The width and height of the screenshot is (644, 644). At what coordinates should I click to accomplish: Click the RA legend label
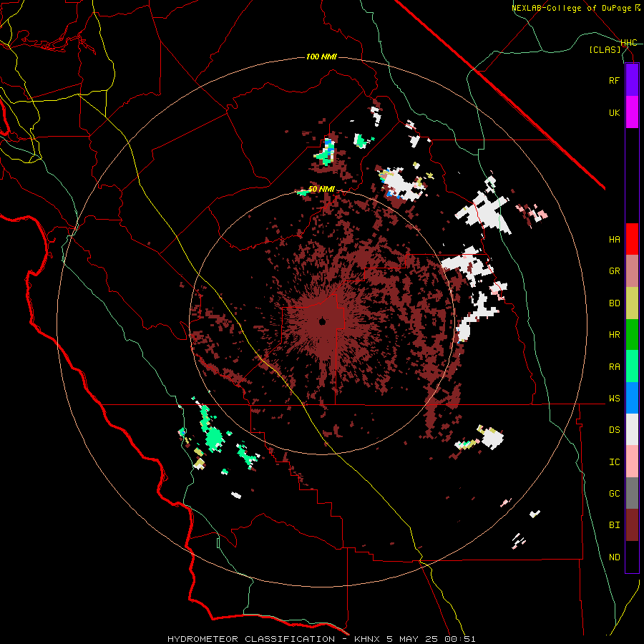pos(614,367)
